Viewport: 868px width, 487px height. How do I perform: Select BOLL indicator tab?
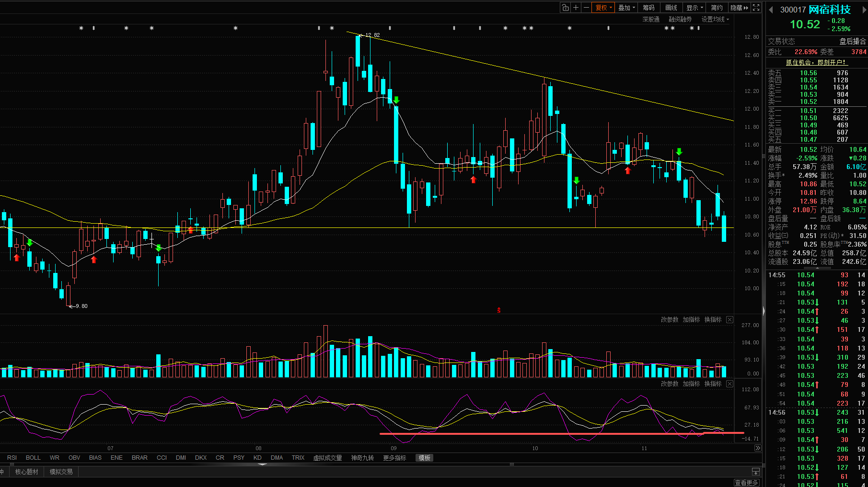pos(33,458)
